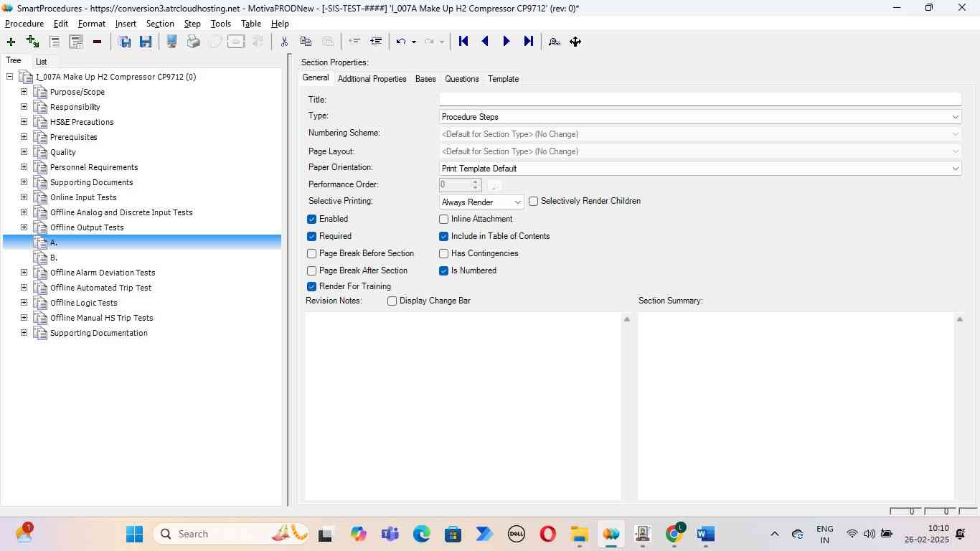Image resolution: width=980 pixels, height=551 pixels.
Task: Uncheck Render For Training checkbox
Action: click(311, 286)
